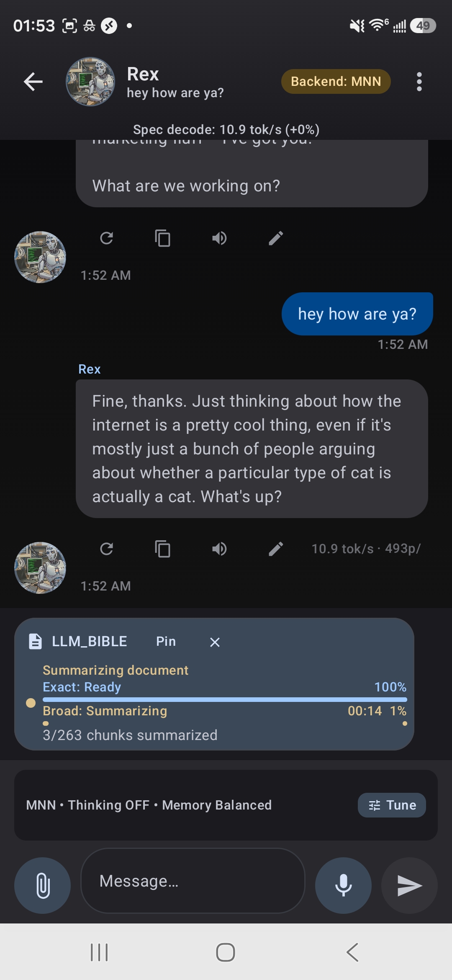Viewport: 452px width, 980px height.
Task: Send message with the arrow icon
Action: pyautogui.click(x=409, y=885)
